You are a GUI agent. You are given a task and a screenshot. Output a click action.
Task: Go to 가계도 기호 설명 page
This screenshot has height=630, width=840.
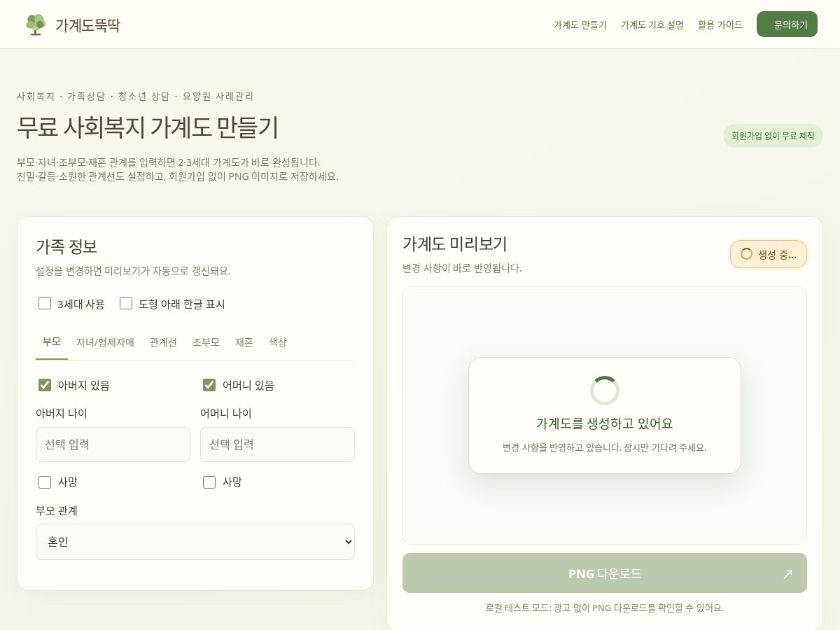point(652,24)
